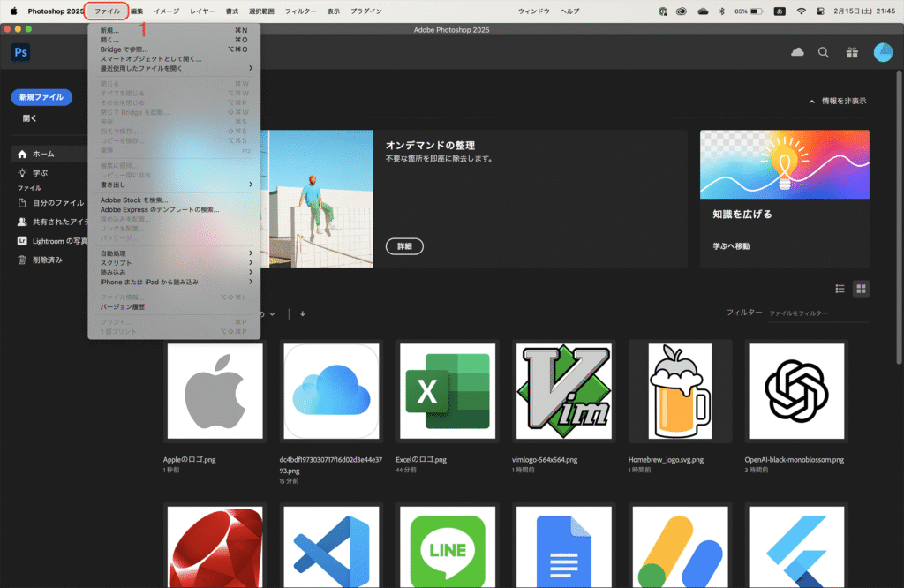Click the ホーム home icon in sidebar
The width and height of the screenshot is (904, 588).
(x=22, y=154)
